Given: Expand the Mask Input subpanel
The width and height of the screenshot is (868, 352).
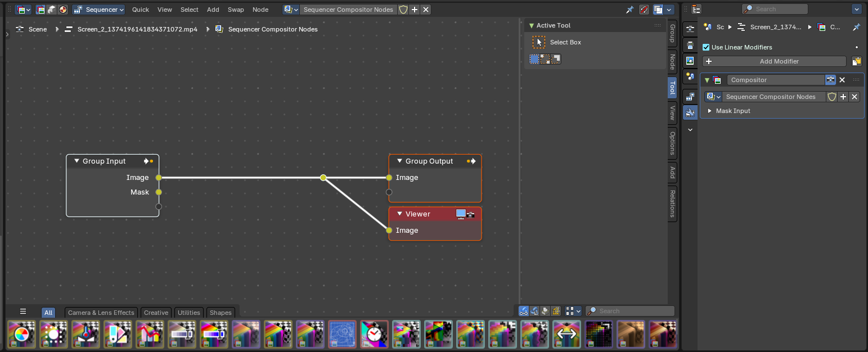Looking at the screenshot, I should (x=710, y=111).
